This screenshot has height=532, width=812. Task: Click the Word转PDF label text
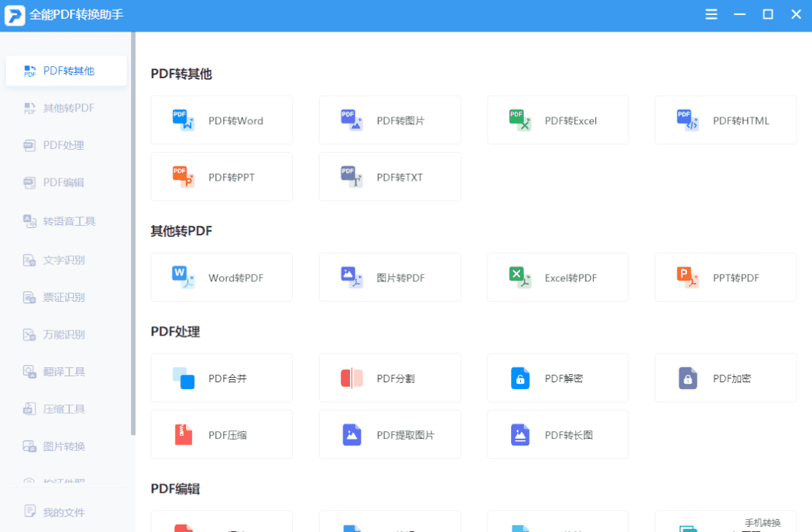tap(236, 278)
